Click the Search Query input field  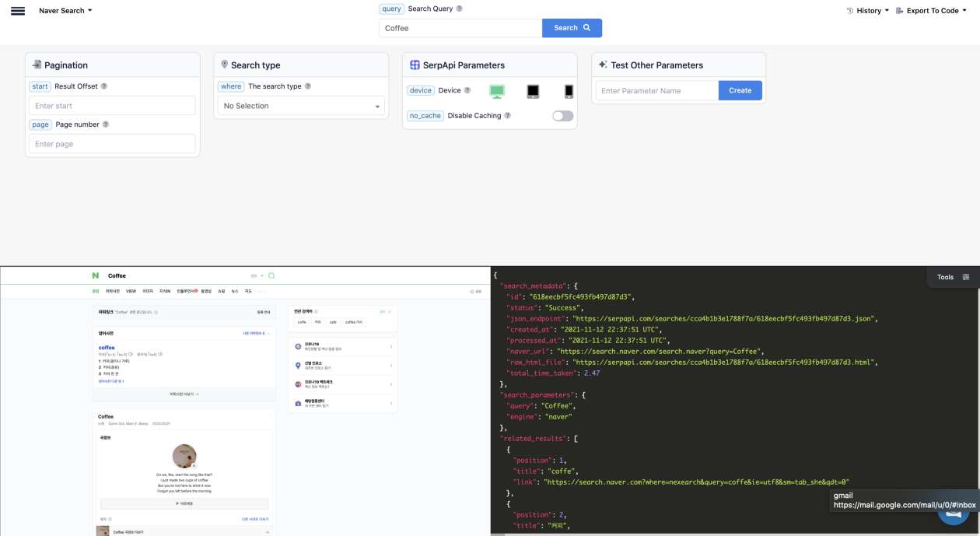pos(460,28)
